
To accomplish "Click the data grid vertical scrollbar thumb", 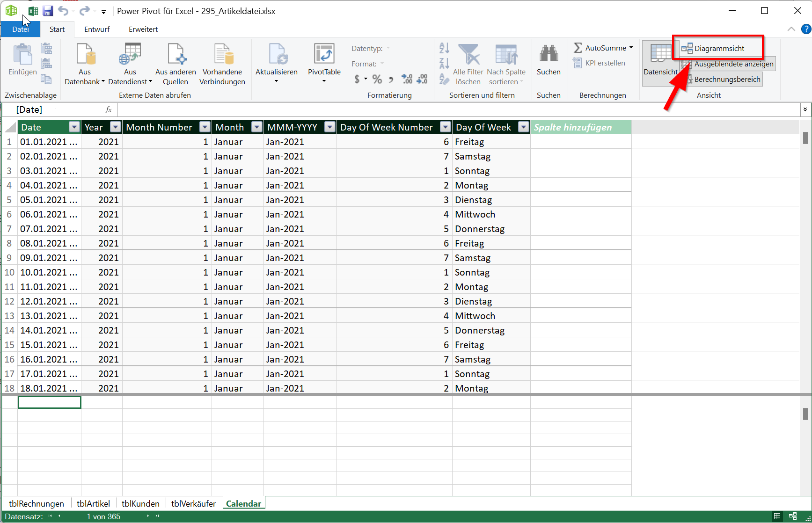I will tap(805, 138).
